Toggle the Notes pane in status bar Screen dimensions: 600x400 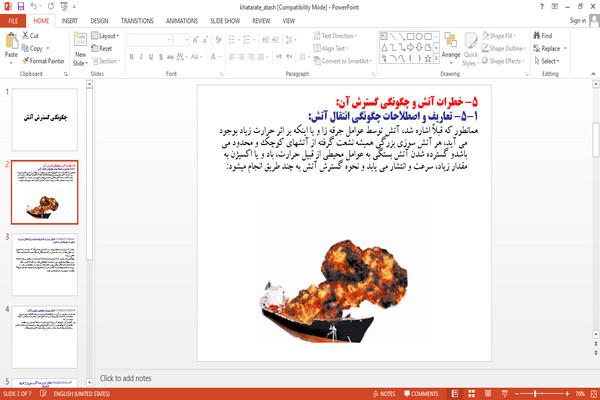384,393
